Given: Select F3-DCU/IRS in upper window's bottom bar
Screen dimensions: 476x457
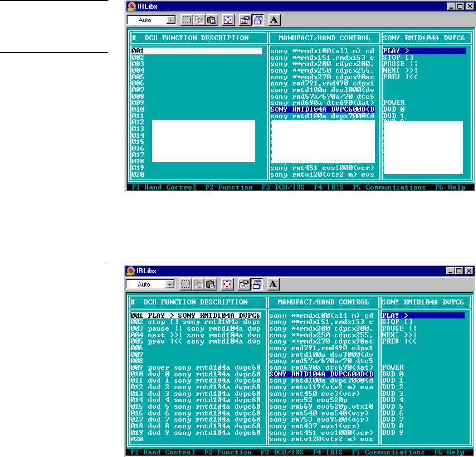Looking at the screenshot, I should point(283,187).
